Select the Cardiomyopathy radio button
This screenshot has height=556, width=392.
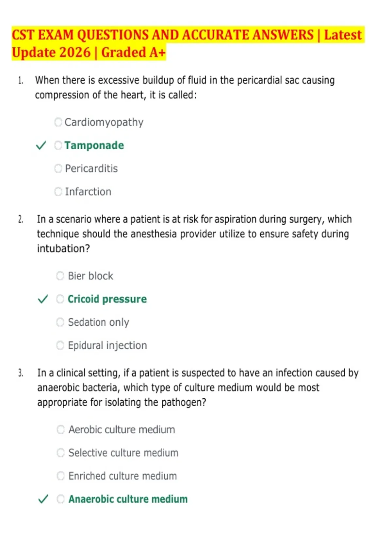coord(58,122)
